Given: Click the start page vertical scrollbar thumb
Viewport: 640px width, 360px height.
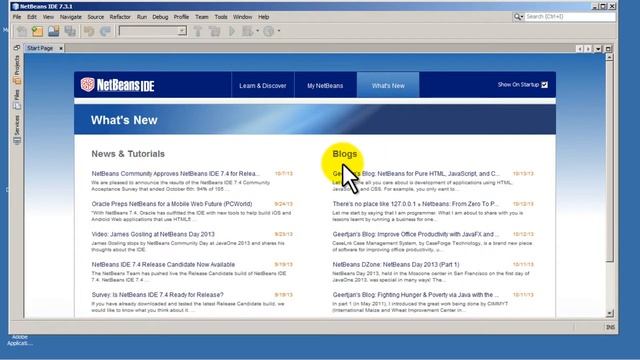Looking at the screenshot, I should click(609, 162).
